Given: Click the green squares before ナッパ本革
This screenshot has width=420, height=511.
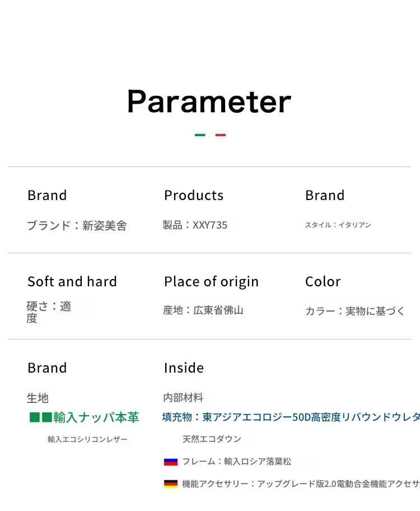Looking at the screenshot, I should tap(40, 417).
